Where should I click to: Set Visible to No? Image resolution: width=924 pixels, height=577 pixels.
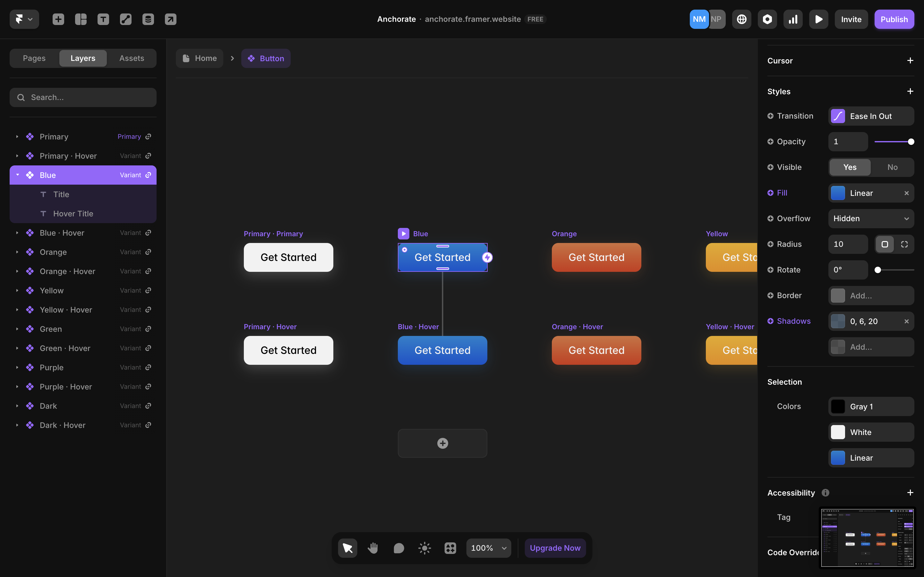coord(892,167)
